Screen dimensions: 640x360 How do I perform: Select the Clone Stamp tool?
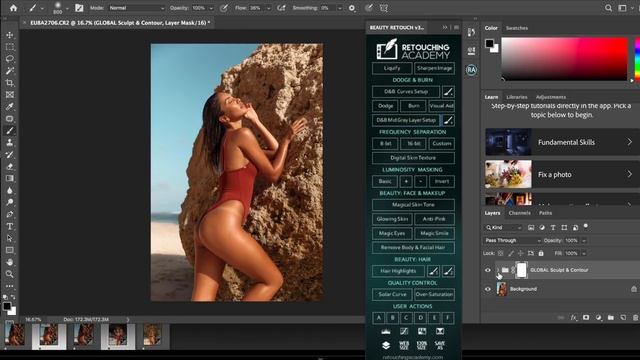[x=10, y=142]
